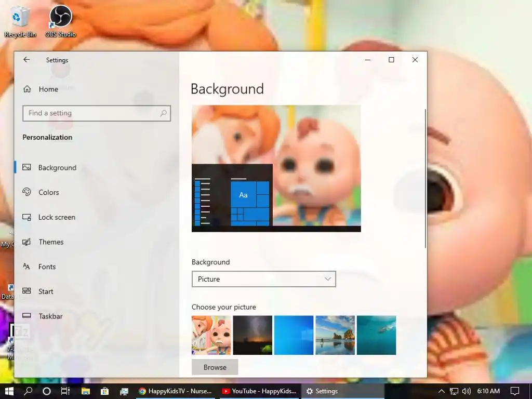Open Cortana circle on the taskbar
The image size is (532, 399).
[47, 391]
